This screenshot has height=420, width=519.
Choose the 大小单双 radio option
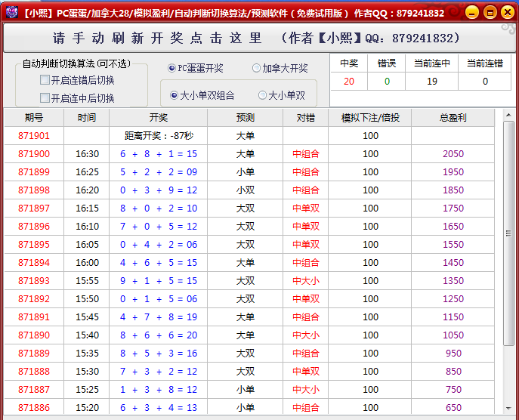[263, 95]
